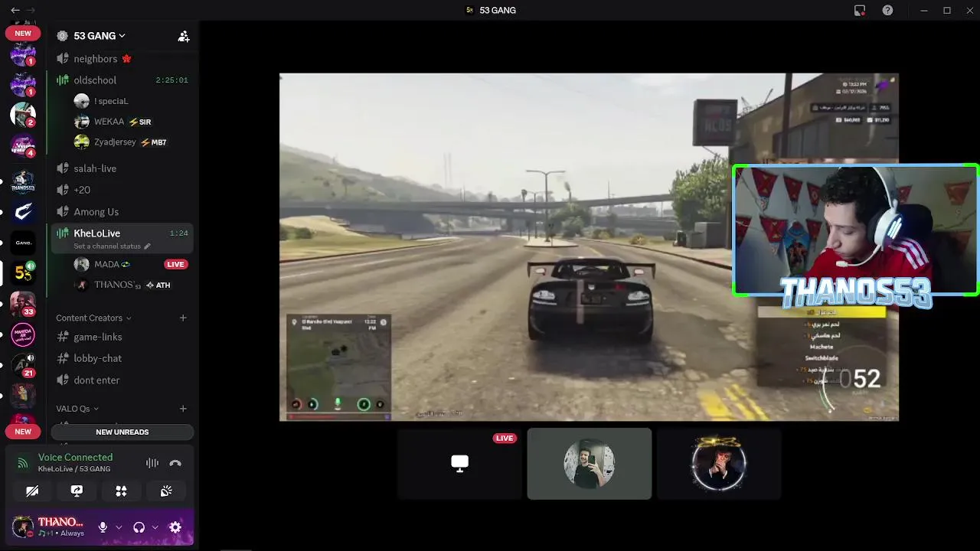Image resolution: width=980 pixels, height=551 pixels.
Task: Go back using the title bar arrow
Action: pos(15,10)
